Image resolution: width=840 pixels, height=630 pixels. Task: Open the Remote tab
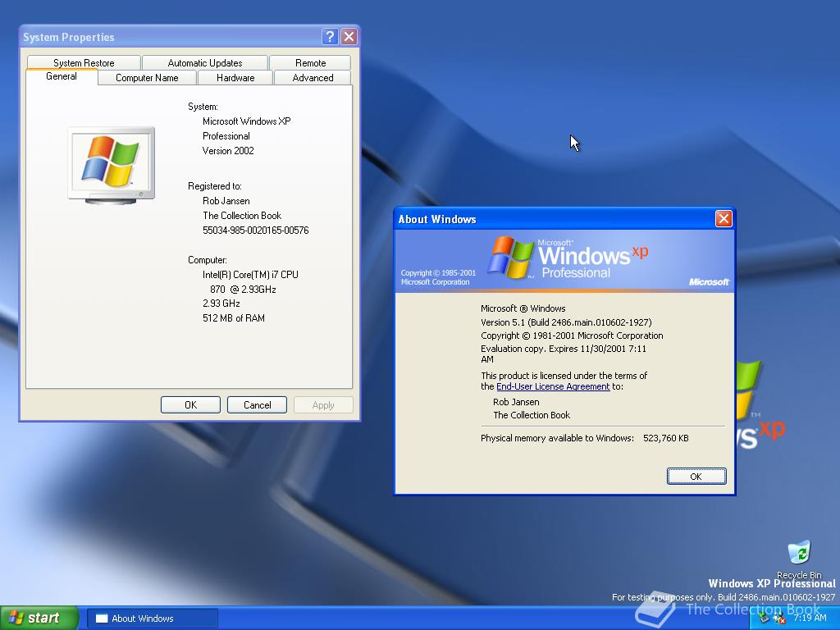310,62
